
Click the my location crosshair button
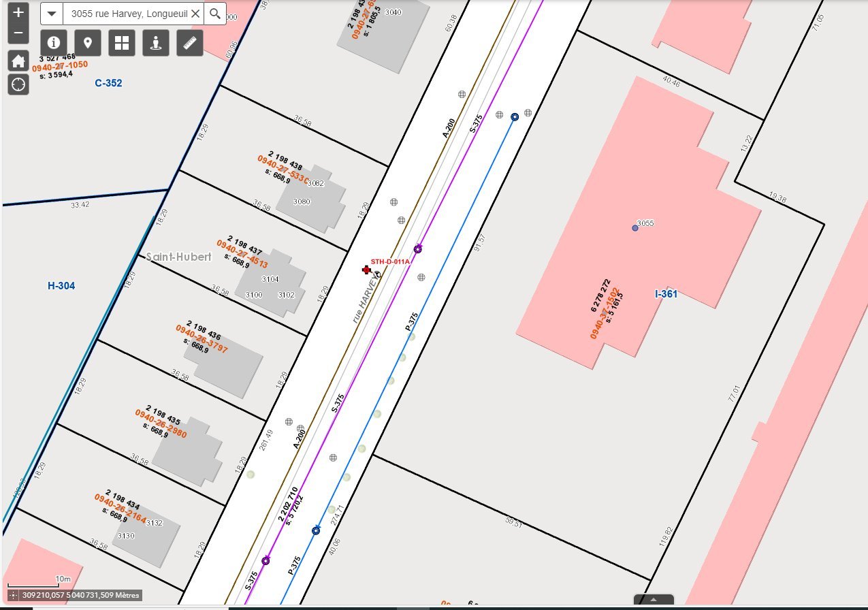pos(18,84)
